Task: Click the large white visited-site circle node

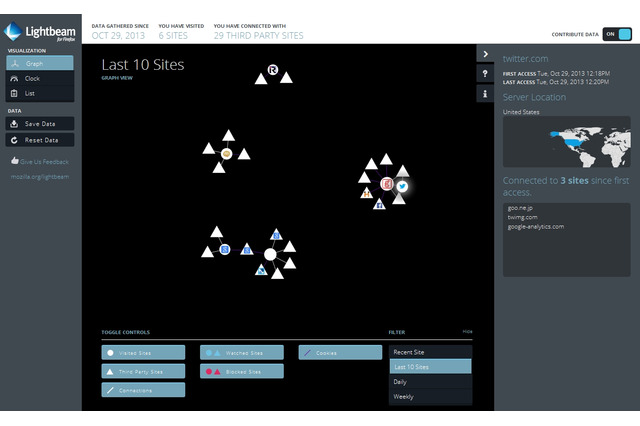Action: [x=270, y=255]
